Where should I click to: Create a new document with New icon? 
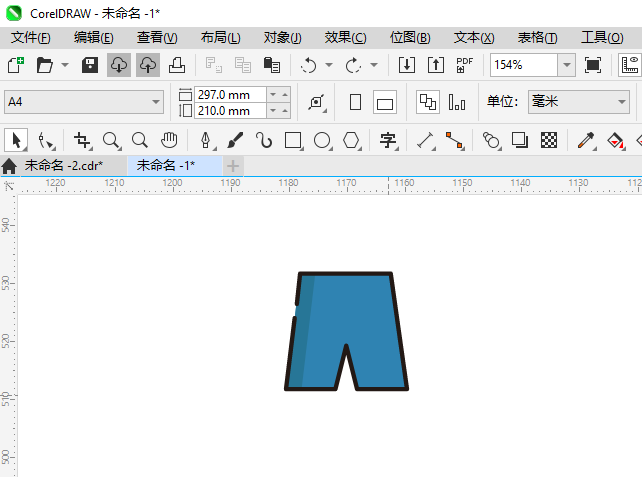pos(16,65)
